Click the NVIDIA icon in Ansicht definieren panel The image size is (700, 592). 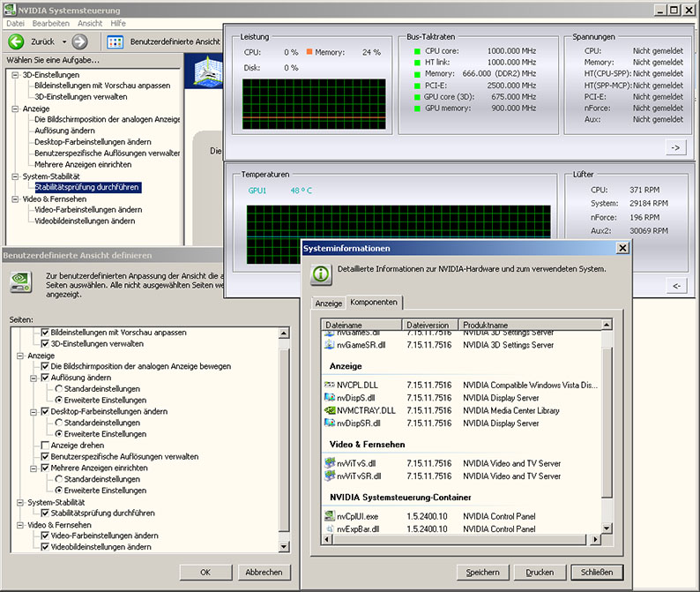(x=20, y=282)
